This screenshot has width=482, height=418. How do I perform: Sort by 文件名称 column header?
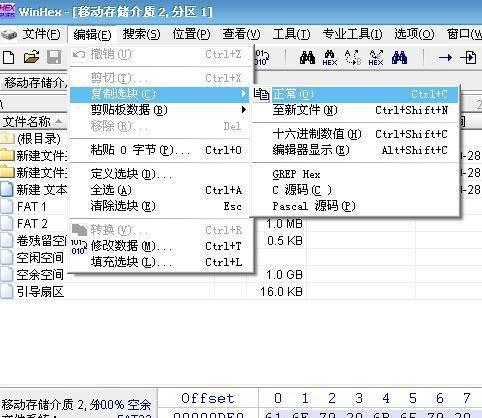33,122
